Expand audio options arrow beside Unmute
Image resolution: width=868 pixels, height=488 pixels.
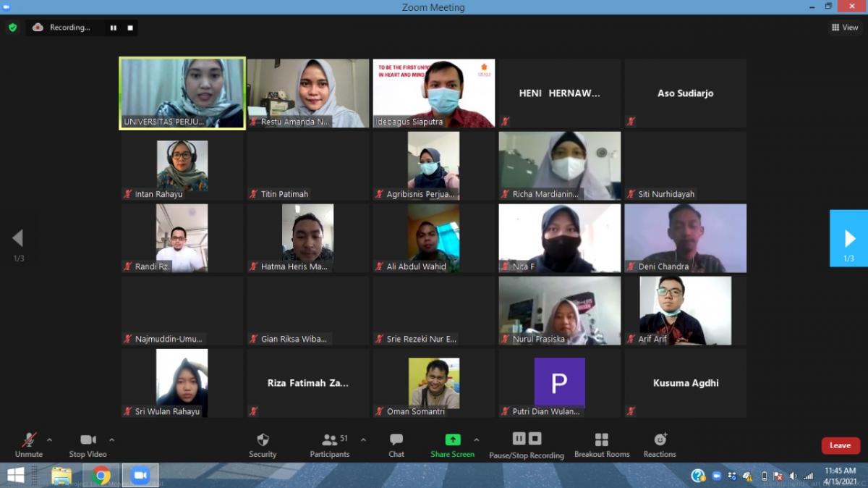pyautogui.click(x=49, y=439)
